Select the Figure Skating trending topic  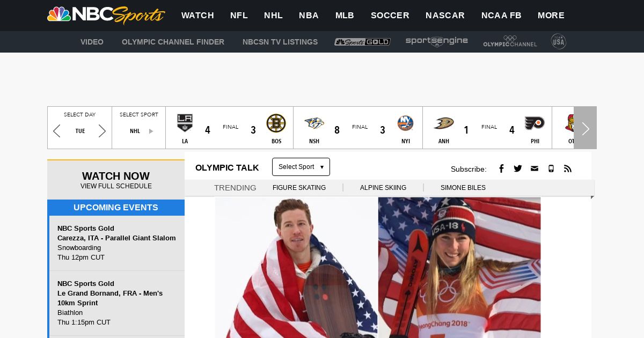(x=299, y=188)
